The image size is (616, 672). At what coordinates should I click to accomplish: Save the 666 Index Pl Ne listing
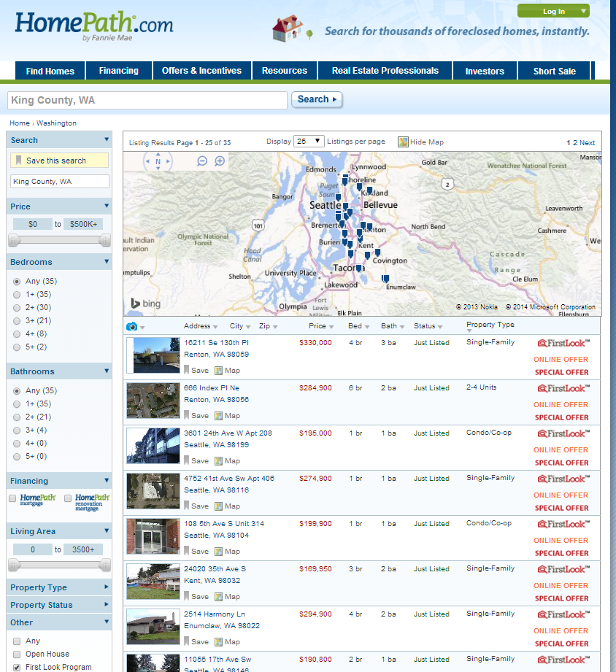(x=196, y=416)
